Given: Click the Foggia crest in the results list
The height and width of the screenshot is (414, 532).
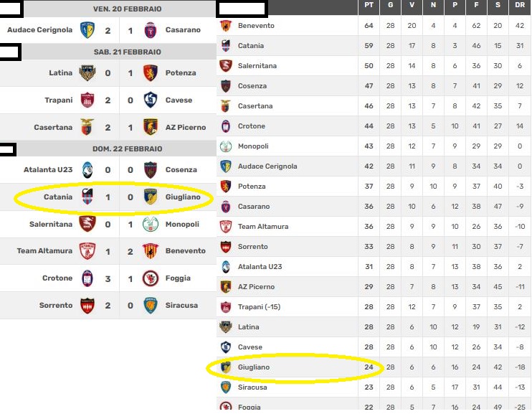Looking at the screenshot, I should pos(151,278).
